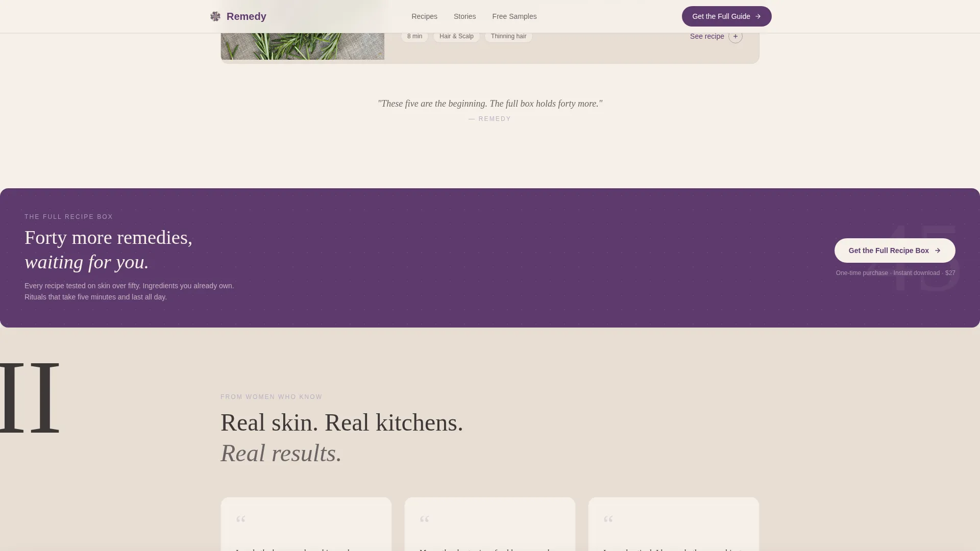Click the THE FULL RECIPE BOX label
This screenshot has width=980, height=551.
69,217
